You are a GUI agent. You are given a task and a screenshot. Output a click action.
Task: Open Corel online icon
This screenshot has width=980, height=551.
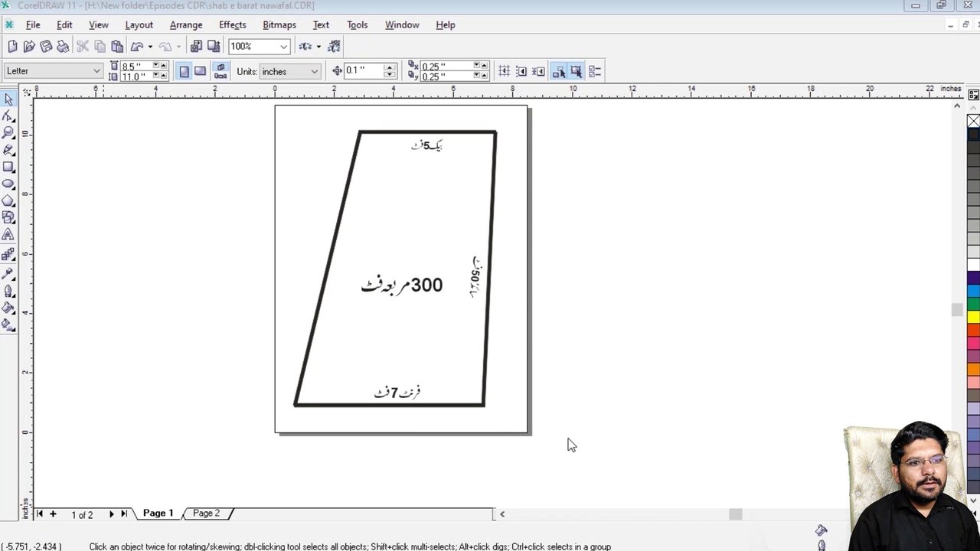334,47
